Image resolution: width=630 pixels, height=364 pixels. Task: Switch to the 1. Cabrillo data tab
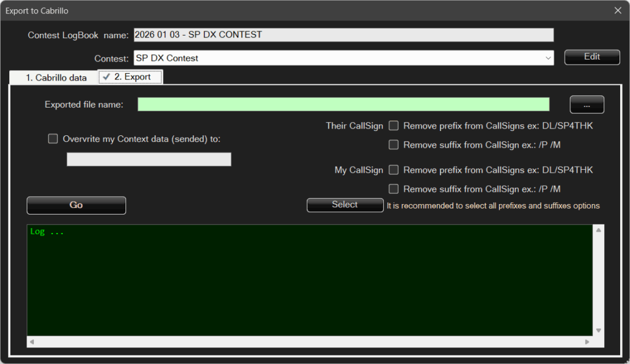coord(55,77)
